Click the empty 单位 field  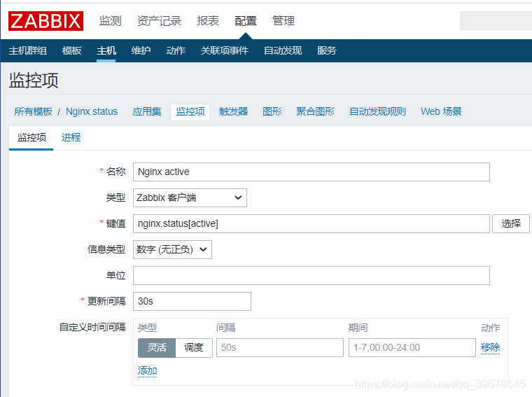311,276
